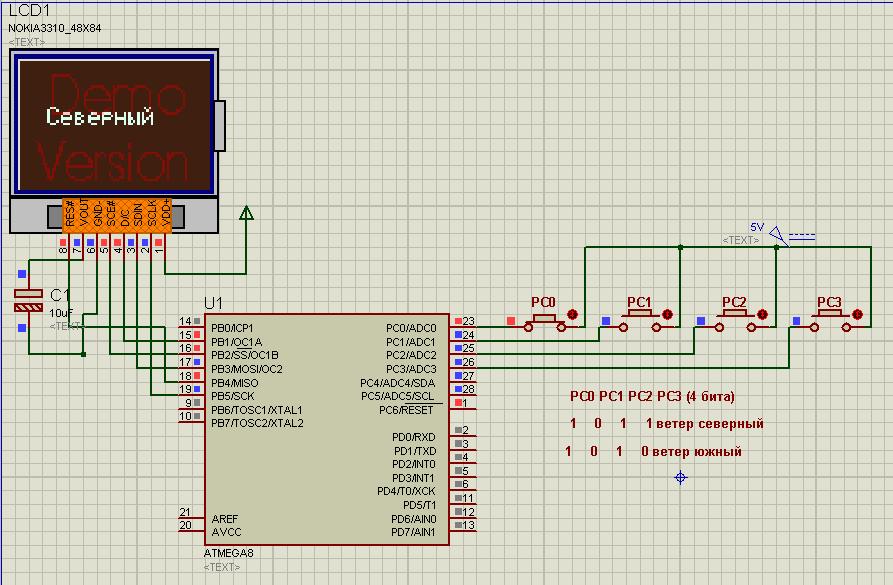This screenshot has height=585, width=893.
Task: Select the LCD orange pin connector block
Action: coord(117,215)
